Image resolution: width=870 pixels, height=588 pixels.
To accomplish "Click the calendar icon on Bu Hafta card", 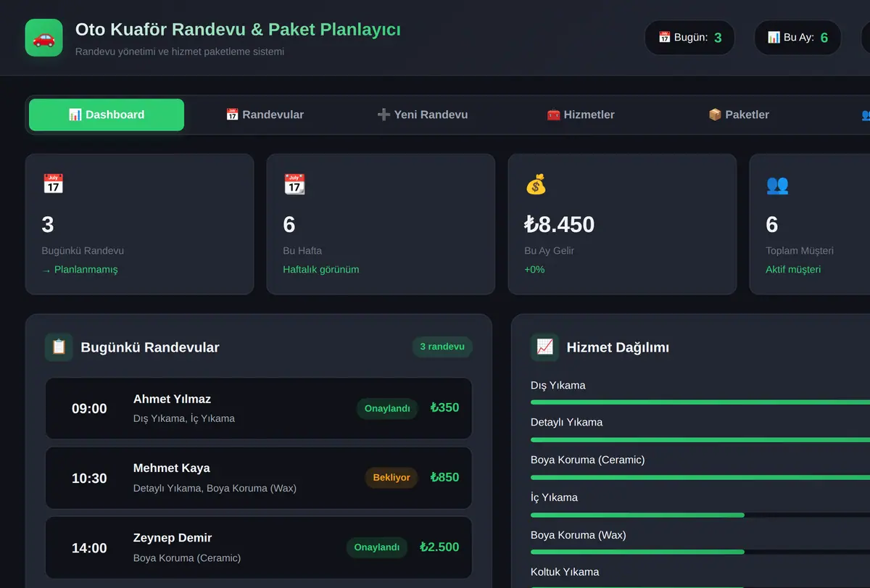I will point(294,184).
